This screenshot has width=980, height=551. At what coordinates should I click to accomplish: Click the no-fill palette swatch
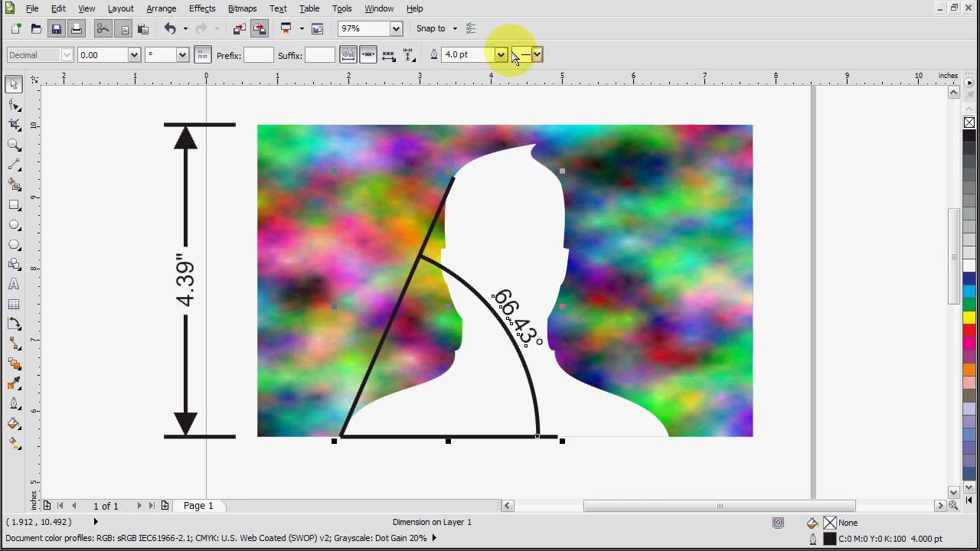click(x=969, y=122)
